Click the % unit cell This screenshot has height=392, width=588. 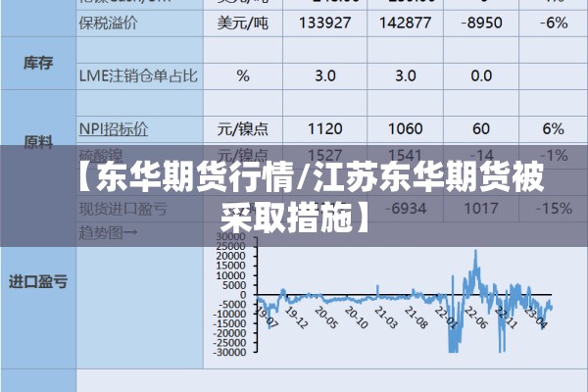click(243, 76)
